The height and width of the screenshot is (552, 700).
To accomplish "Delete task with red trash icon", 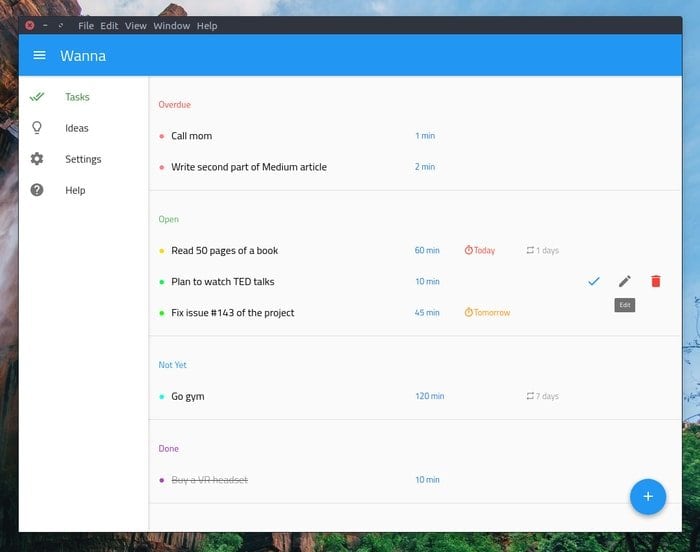I will pos(656,281).
